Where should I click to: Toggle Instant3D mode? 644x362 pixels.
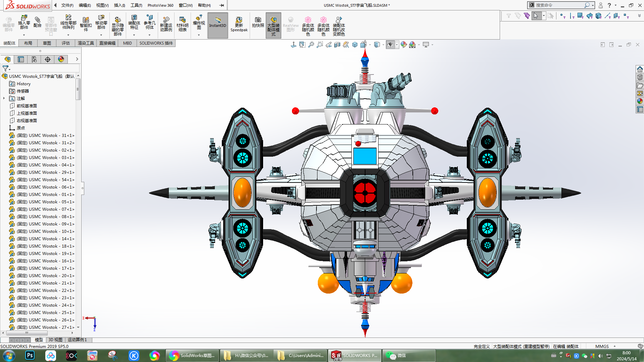click(x=218, y=25)
